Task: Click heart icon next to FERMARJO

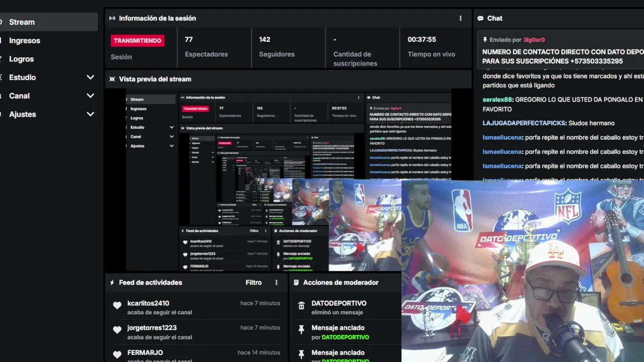Action: click(117, 355)
